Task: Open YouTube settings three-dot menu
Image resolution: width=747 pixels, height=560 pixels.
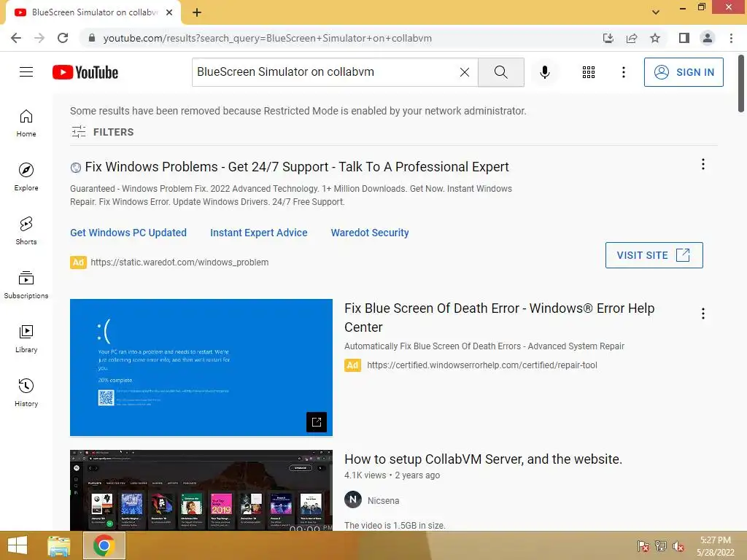Action: click(x=623, y=72)
